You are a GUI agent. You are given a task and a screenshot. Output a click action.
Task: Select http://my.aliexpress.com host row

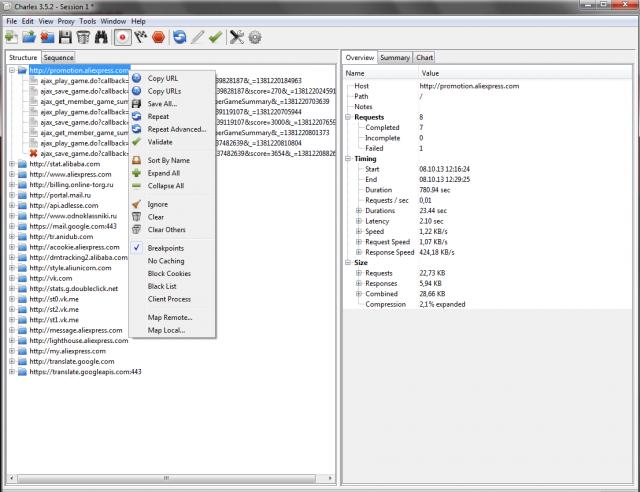[x=67, y=351]
